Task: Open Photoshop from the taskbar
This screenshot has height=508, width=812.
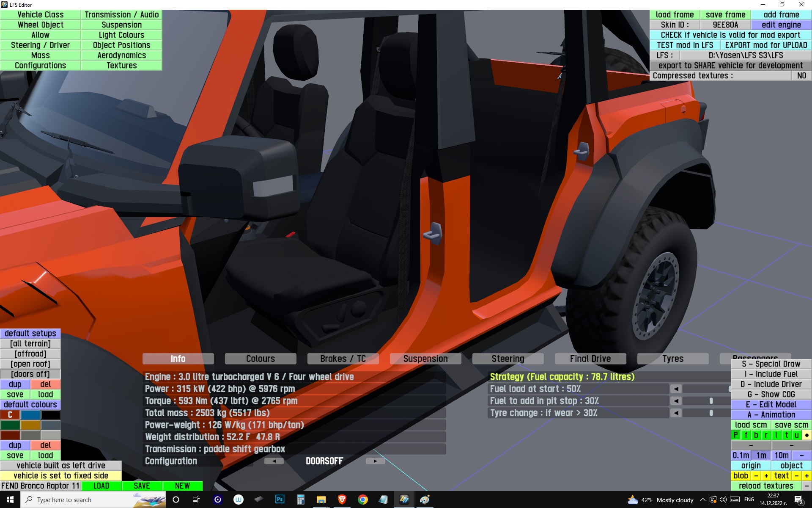Action: (x=280, y=500)
